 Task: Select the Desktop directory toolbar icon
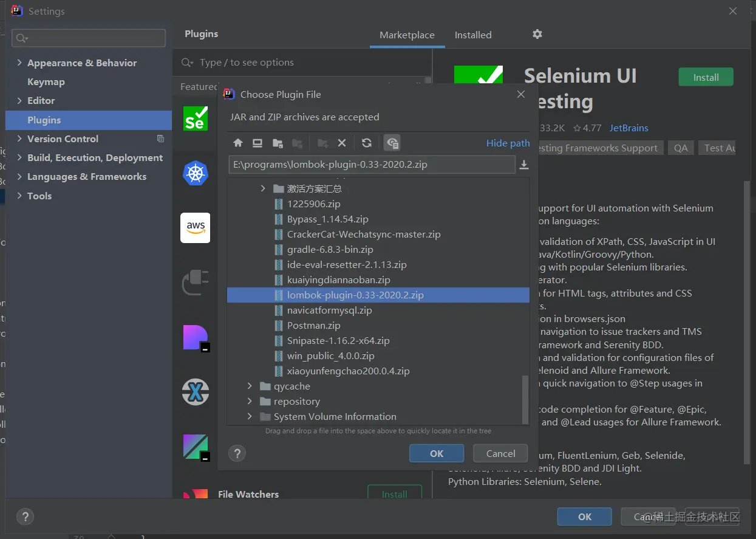[x=257, y=143]
